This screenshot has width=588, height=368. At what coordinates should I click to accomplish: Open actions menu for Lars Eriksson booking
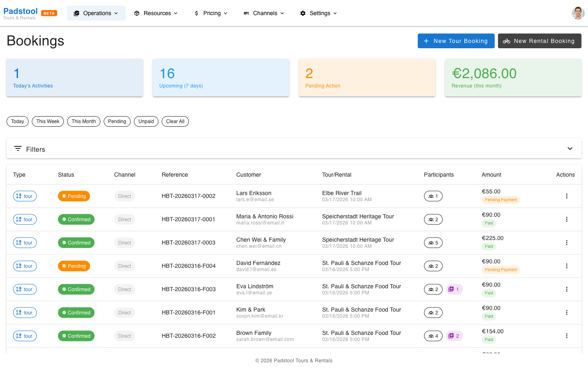click(x=566, y=196)
